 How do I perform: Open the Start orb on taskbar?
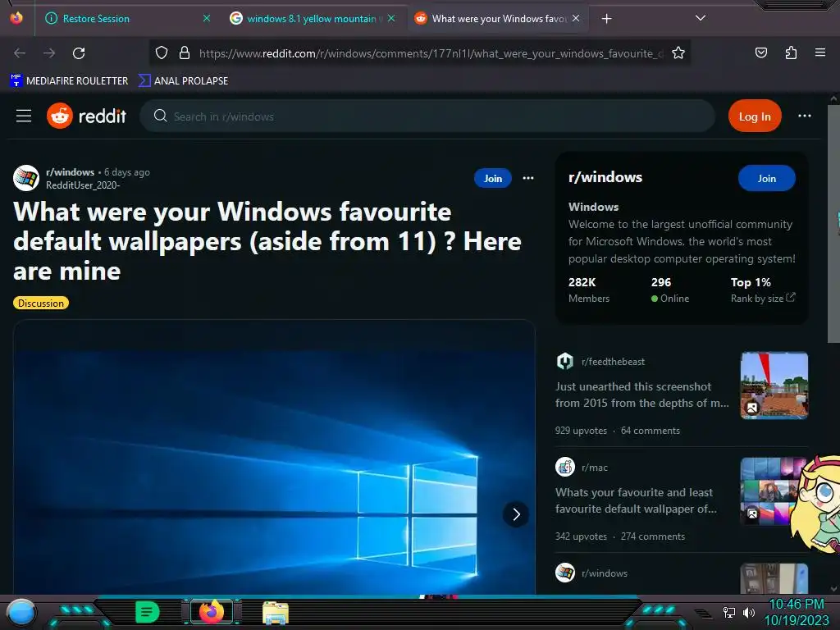[x=21, y=612]
